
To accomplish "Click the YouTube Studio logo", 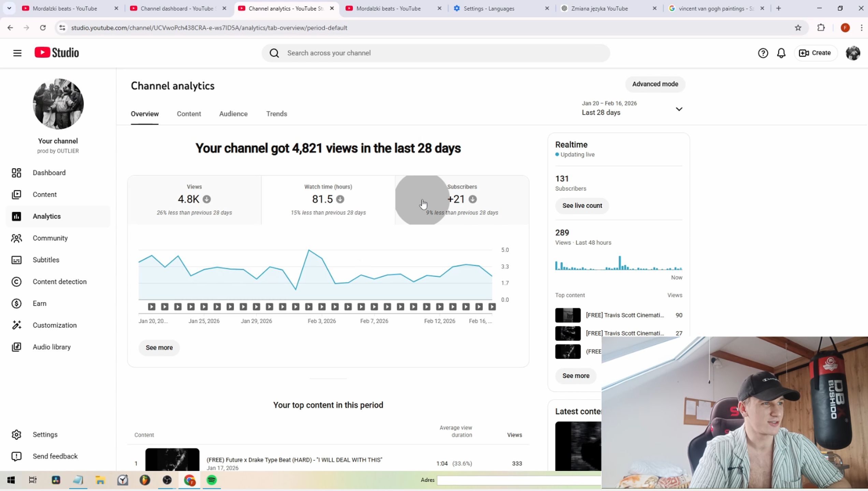I will tap(57, 53).
